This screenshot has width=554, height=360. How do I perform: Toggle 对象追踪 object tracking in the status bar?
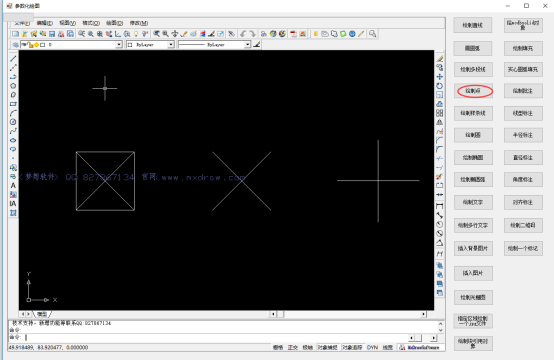coord(352,348)
